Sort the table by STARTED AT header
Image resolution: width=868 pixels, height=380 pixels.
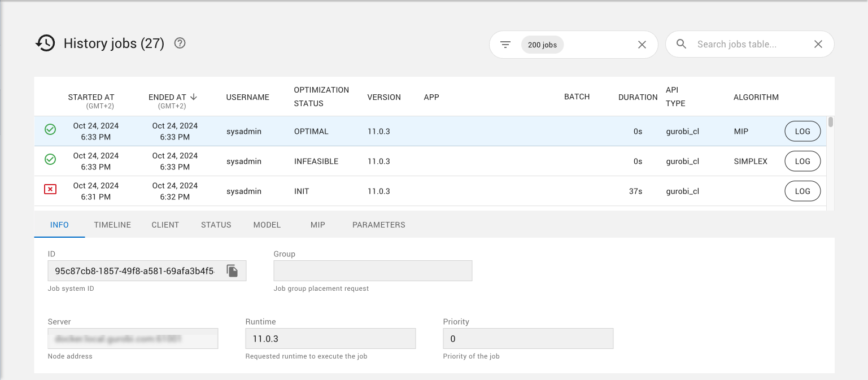pos(91,97)
